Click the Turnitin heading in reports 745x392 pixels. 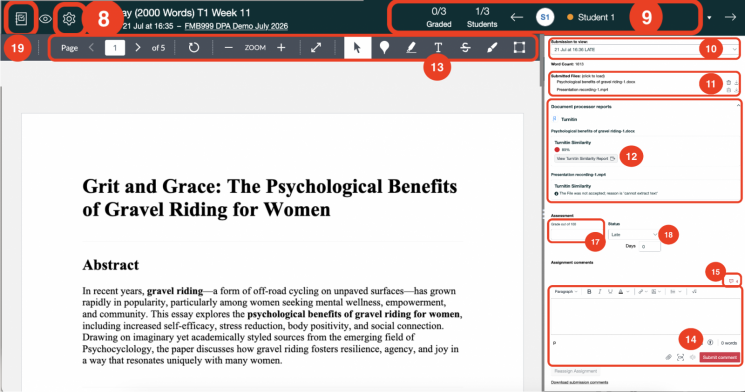pos(569,119)
